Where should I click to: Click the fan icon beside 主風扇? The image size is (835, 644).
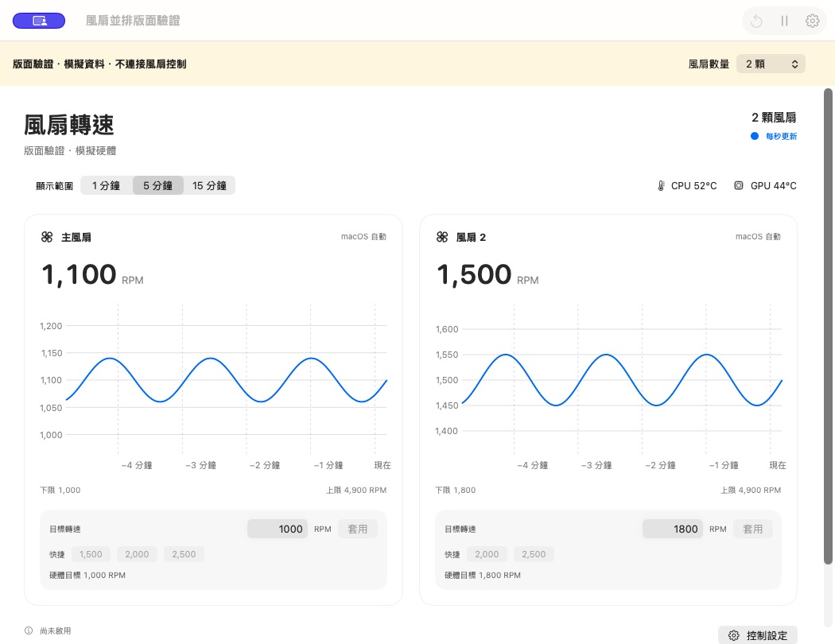[x=47, y=237]
